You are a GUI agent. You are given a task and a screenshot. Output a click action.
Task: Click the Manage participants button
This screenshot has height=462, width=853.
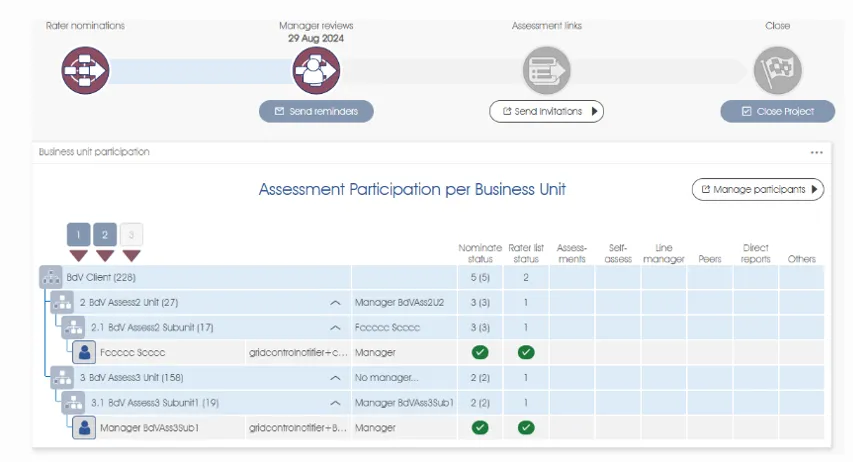point(757,189)
